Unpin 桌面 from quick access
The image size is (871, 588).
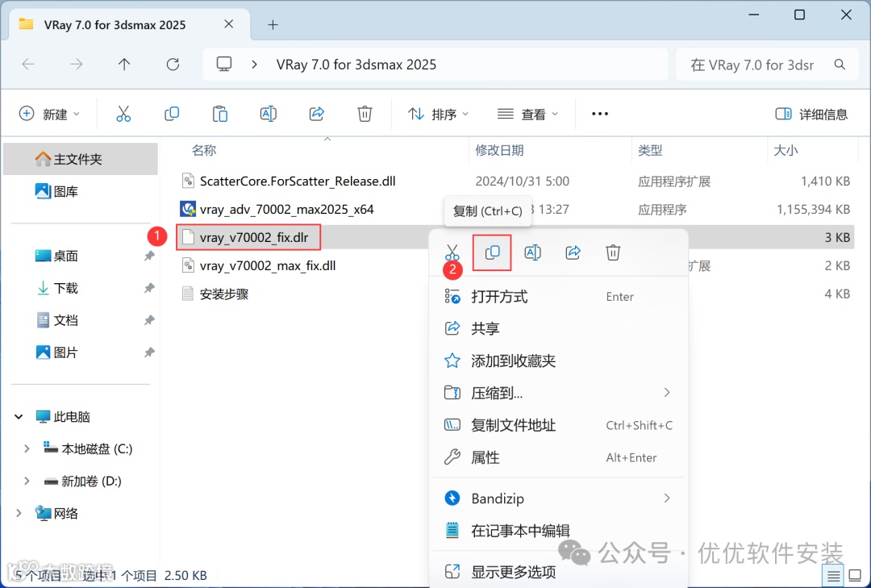point(149,256)
